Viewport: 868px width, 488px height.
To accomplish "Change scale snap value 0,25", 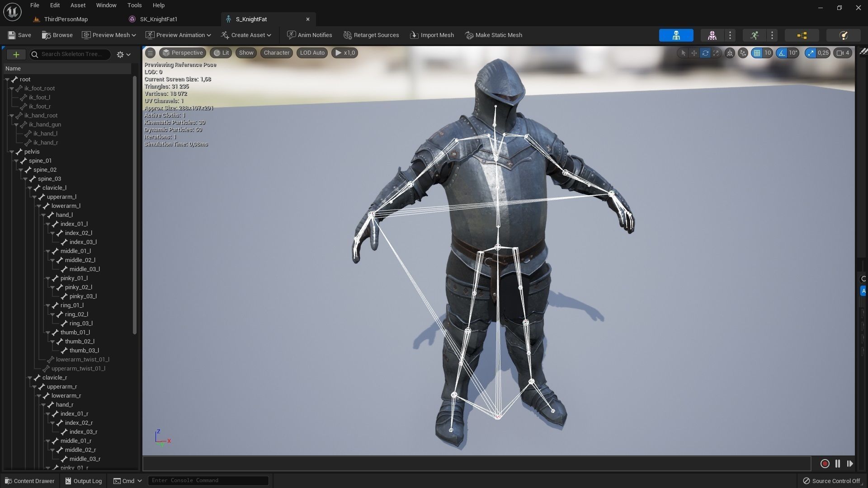I will click(x=823, y=53).
